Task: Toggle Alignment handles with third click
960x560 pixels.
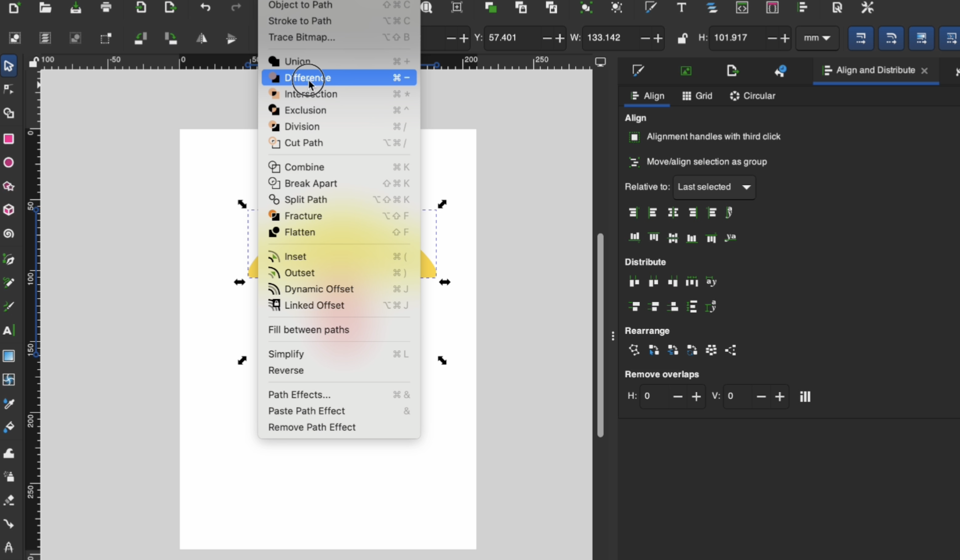Action: pyautogui.click(x=634, y=136)
